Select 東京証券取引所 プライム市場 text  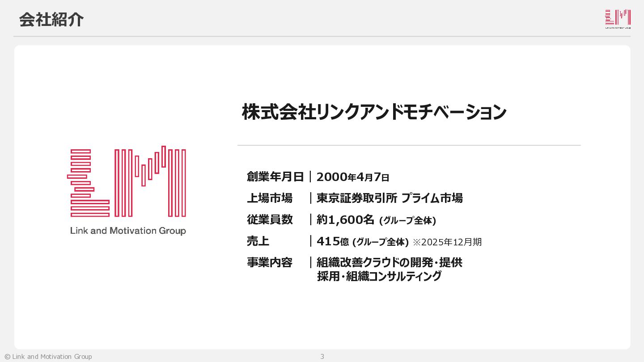pyautogui.click(x=390, y=198)
